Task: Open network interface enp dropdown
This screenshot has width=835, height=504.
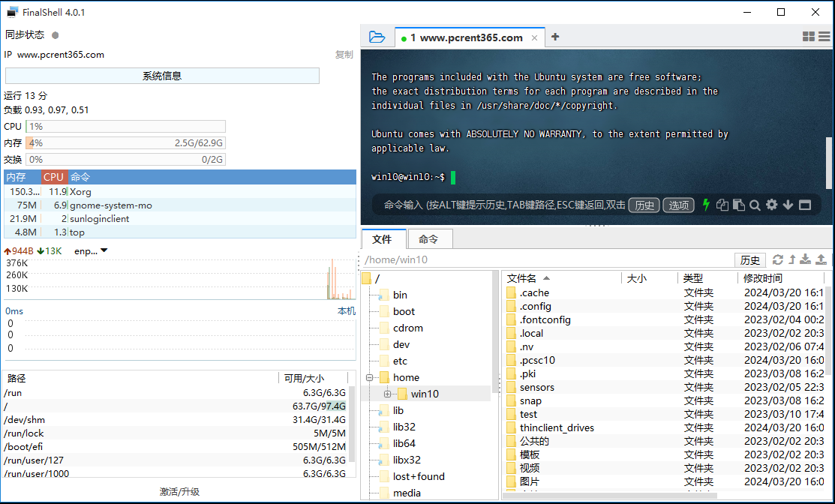Action: coord(104,250)
